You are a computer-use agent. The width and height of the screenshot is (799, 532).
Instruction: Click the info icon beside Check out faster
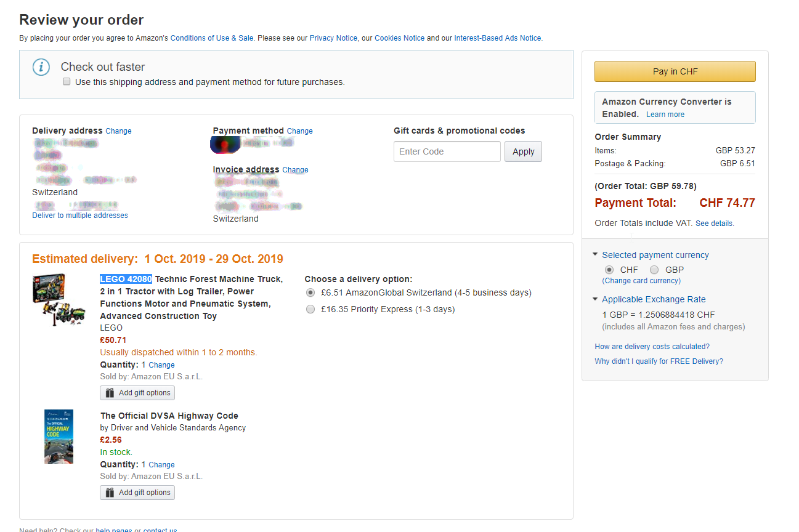41,67
